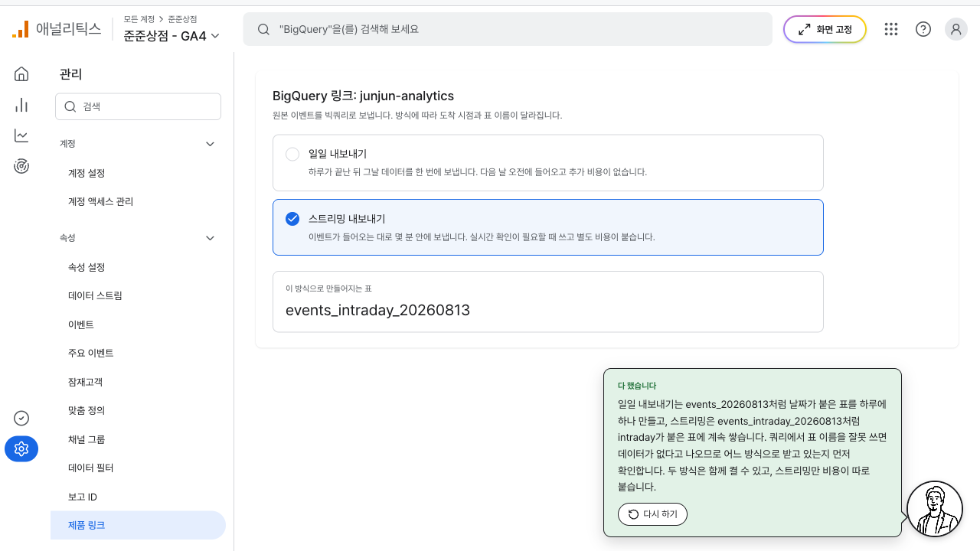Focus the BigQuery top search field
The image size is (980, 551).
[x=508, y=29]
